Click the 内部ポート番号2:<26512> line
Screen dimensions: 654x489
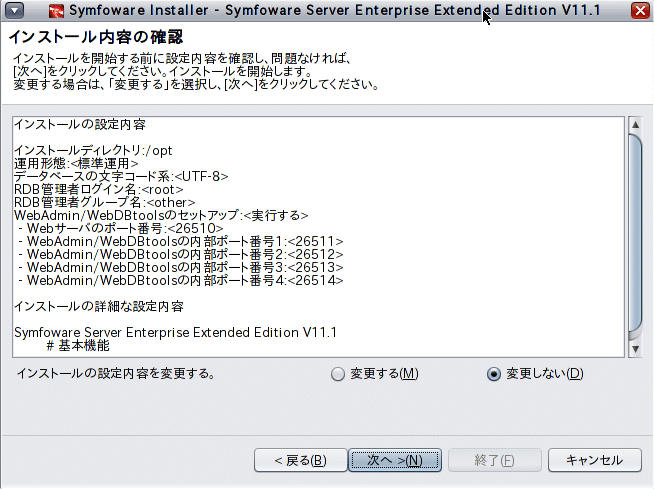coord(181,254)
